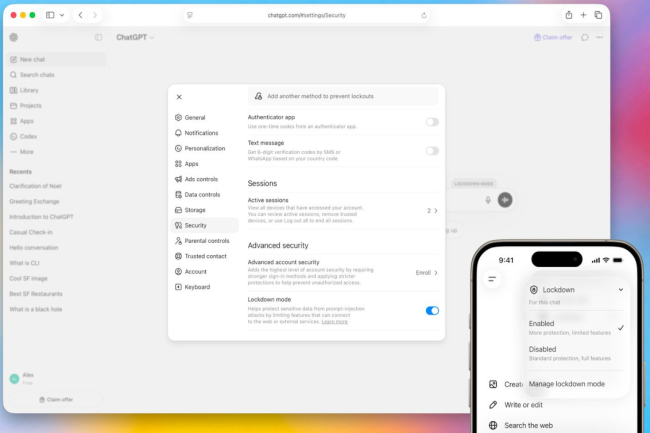Screen dimensions: 650x433
Task: Open Ads controls settings tab
Action: 205,179
